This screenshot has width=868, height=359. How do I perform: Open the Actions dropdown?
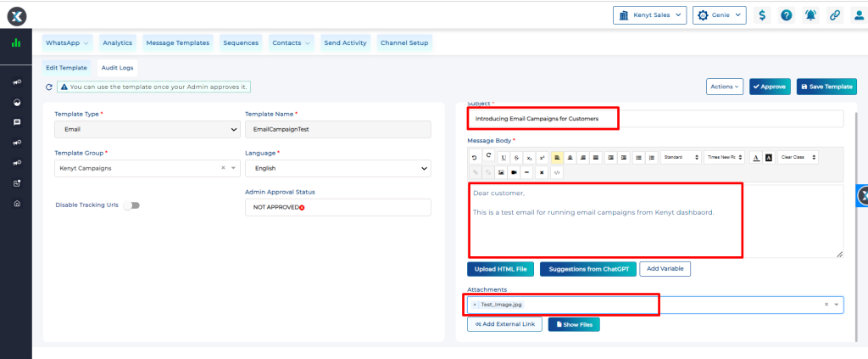725,87
